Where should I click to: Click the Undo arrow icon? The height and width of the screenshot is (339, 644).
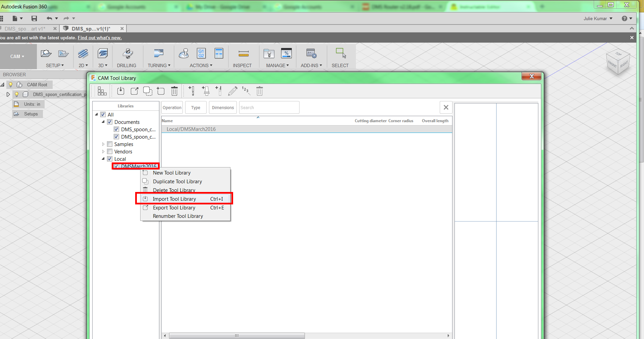pyautogui.click(x=49, y=18)
